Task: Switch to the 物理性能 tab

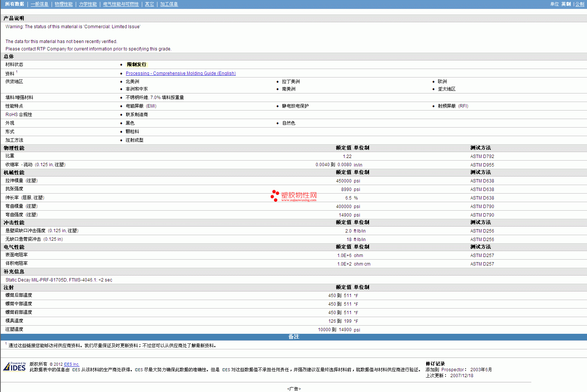Action: click(x=63, y=4)
